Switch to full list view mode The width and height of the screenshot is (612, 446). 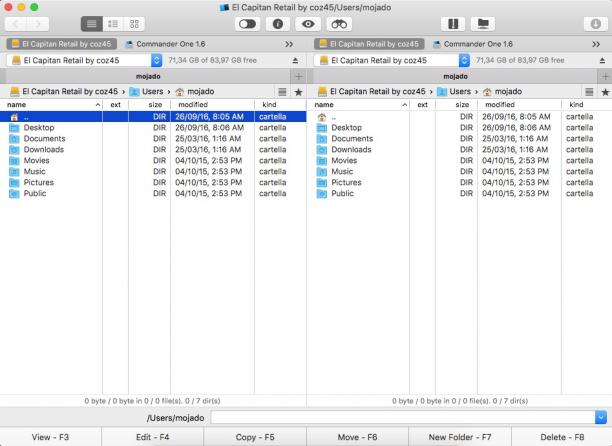pyautogui.click(x=92, y=24)
